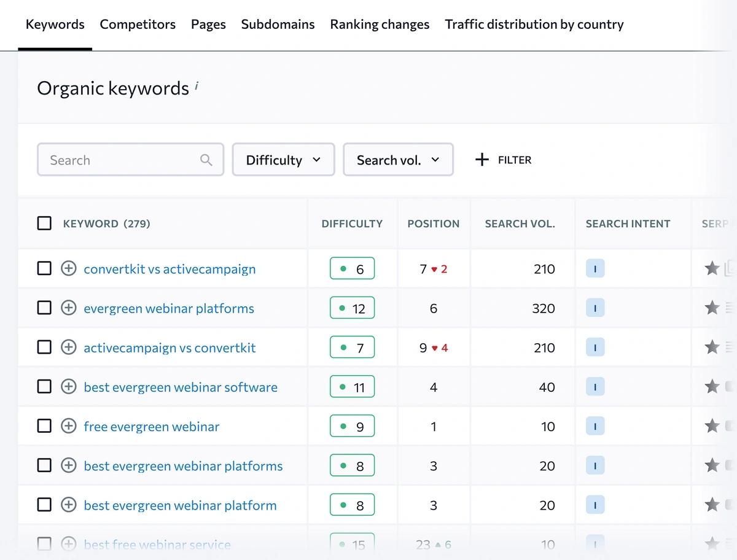Click the plus icon next to free evergreen webinar

click(69, 426)
